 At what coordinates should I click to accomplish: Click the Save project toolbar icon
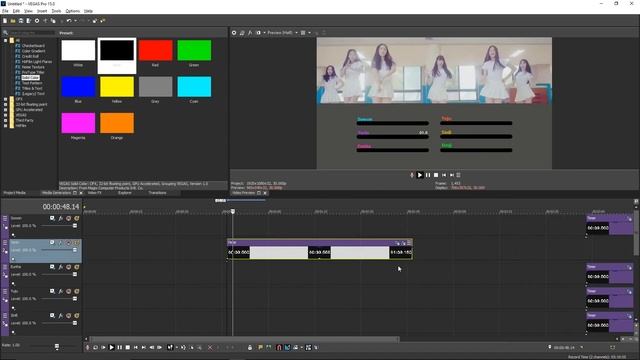[21, 21]
